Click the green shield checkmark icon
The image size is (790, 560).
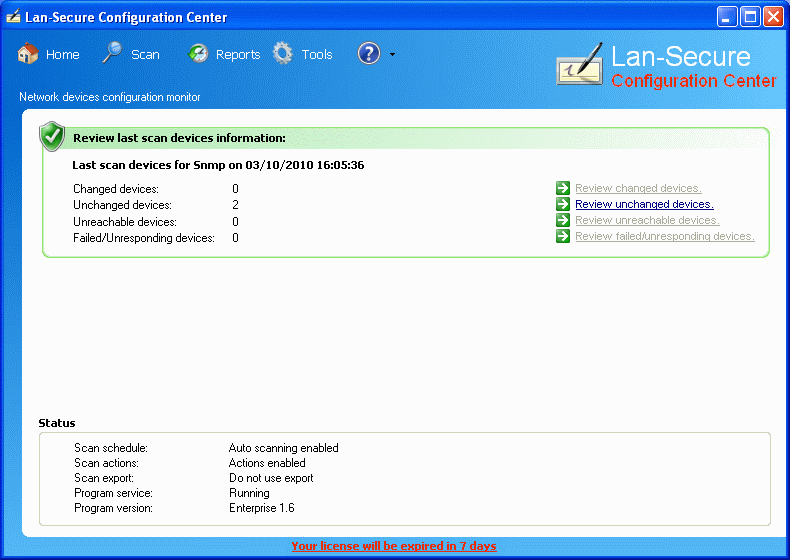52,136
